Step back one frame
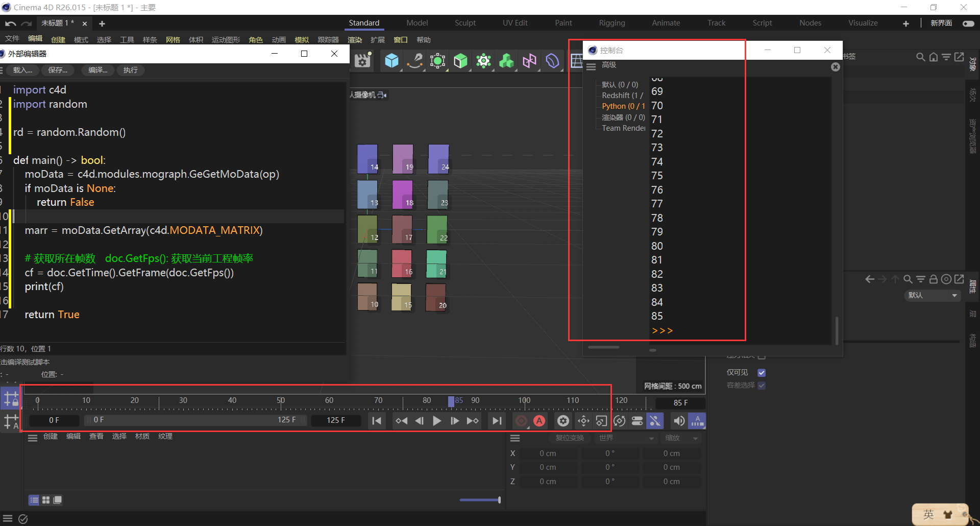Image resolution: width=980 pixels, height=526 pixels. coord(419,421)
